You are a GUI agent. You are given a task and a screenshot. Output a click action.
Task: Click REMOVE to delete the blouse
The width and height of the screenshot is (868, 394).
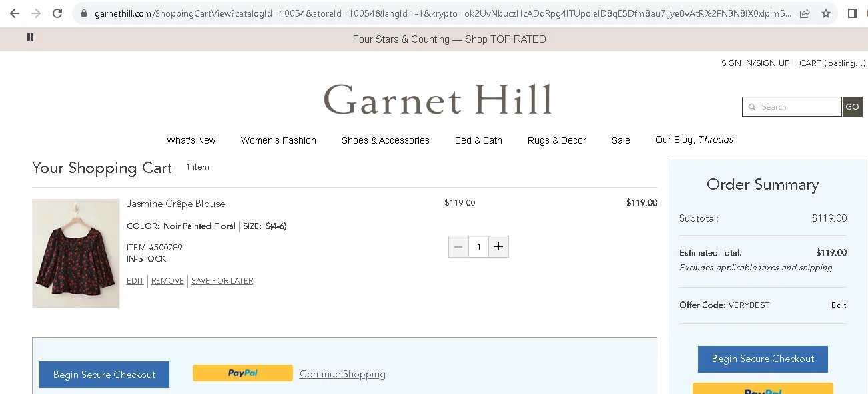coord(167,281)
